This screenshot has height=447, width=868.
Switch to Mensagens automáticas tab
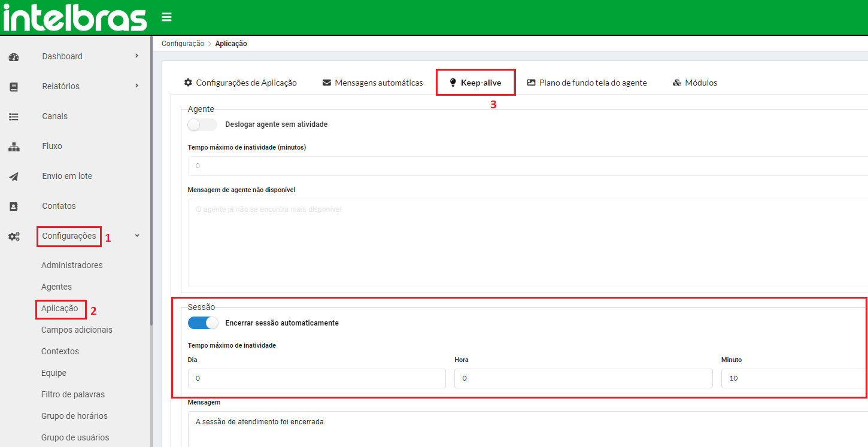(x=372, y=83)
